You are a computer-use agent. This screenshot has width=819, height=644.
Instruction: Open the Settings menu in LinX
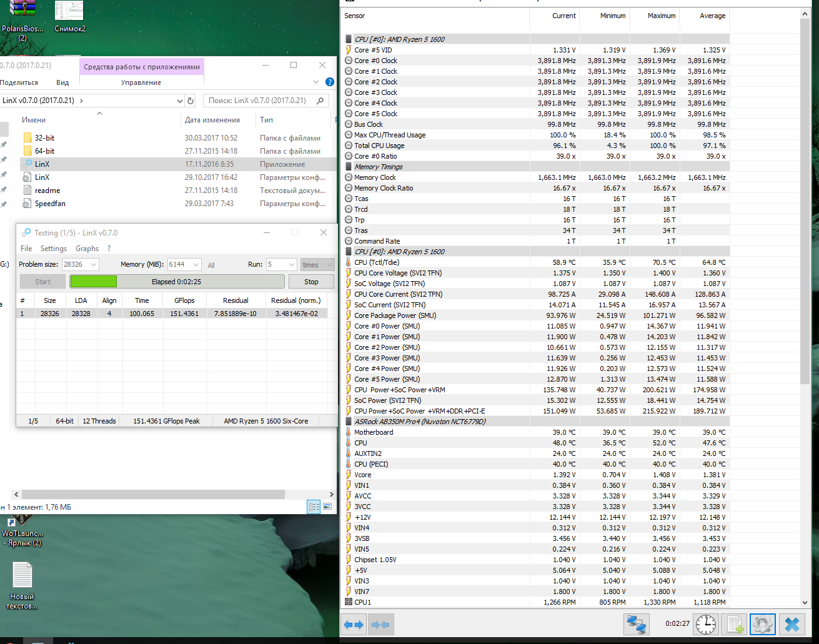point(53,249)
